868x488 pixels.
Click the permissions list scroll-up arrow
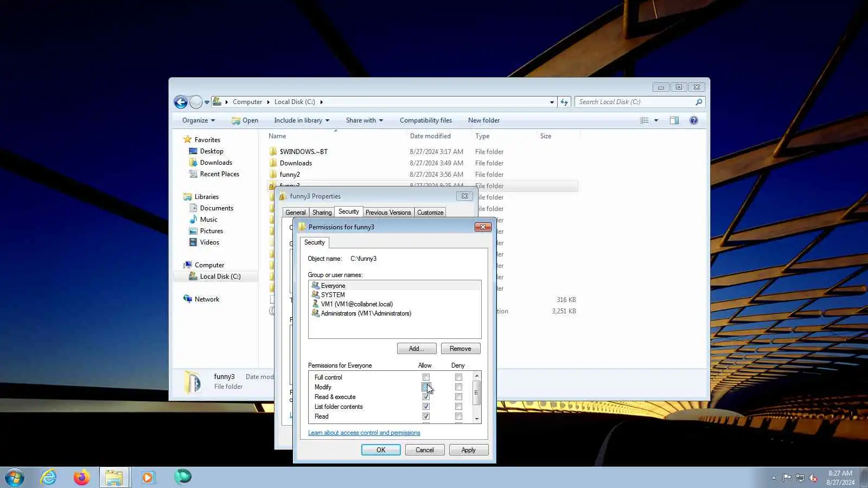point(476,376)
